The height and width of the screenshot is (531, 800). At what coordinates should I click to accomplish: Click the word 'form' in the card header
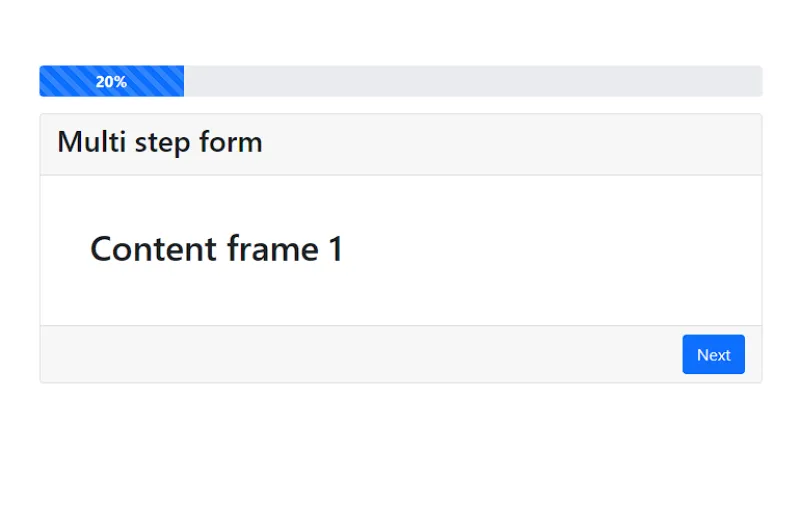[230, 142]
